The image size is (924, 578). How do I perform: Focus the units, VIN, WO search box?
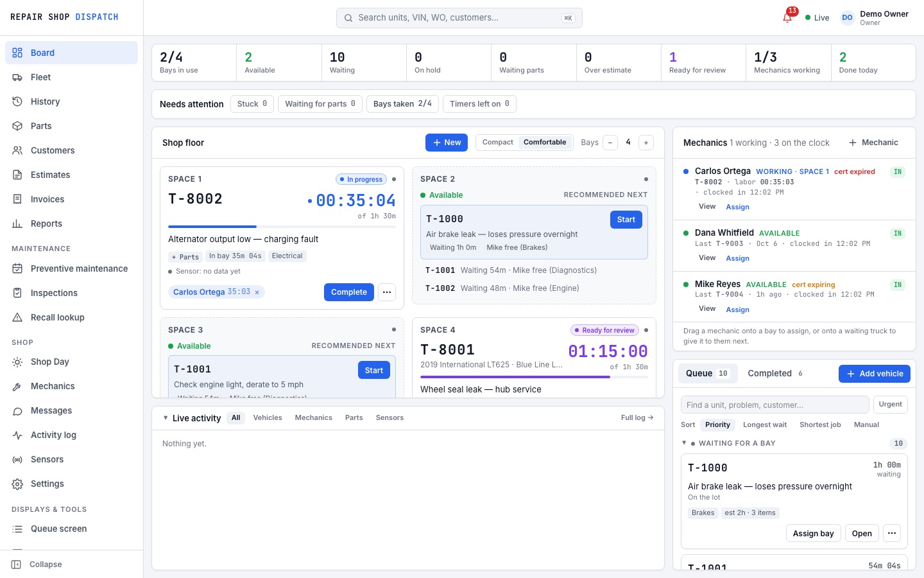tap(459, 18)
